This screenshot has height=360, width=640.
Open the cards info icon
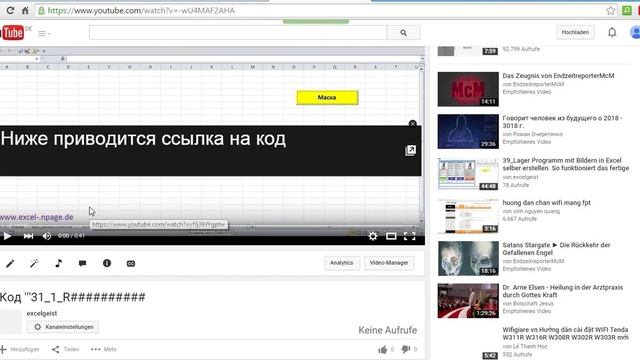coord(107,263)
